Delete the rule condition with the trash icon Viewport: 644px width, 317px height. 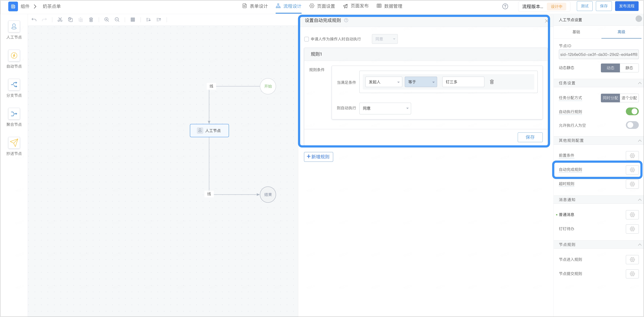coord(492,82)
